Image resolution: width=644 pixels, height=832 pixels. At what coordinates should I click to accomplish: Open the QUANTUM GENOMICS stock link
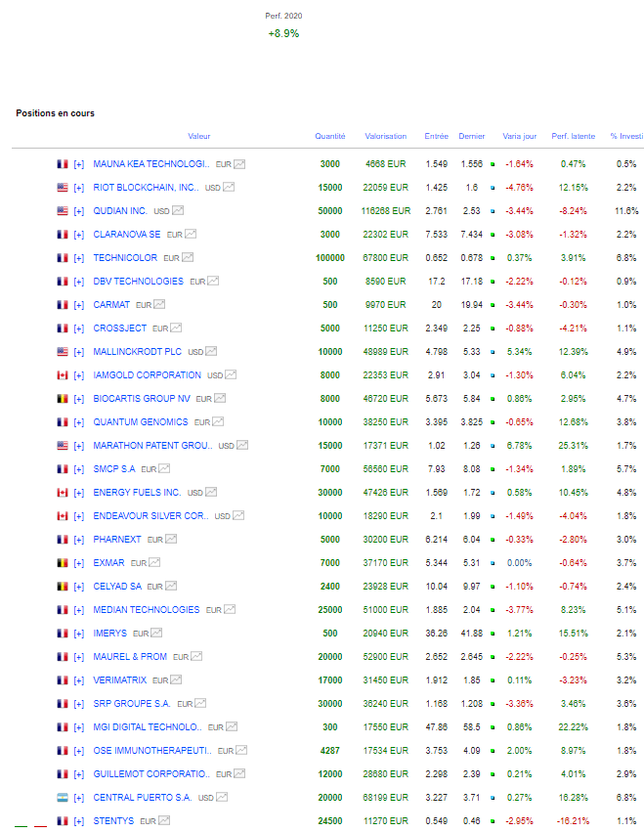pos(140,422)
